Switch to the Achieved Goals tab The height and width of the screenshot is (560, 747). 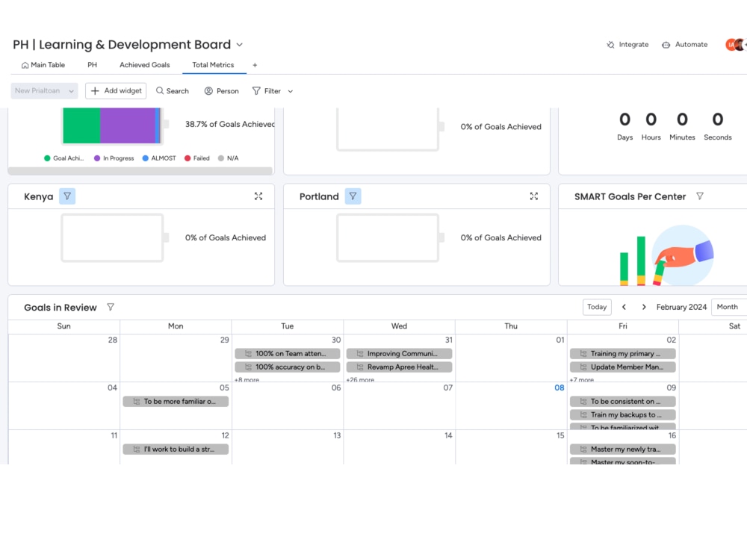tap(144, 65)
